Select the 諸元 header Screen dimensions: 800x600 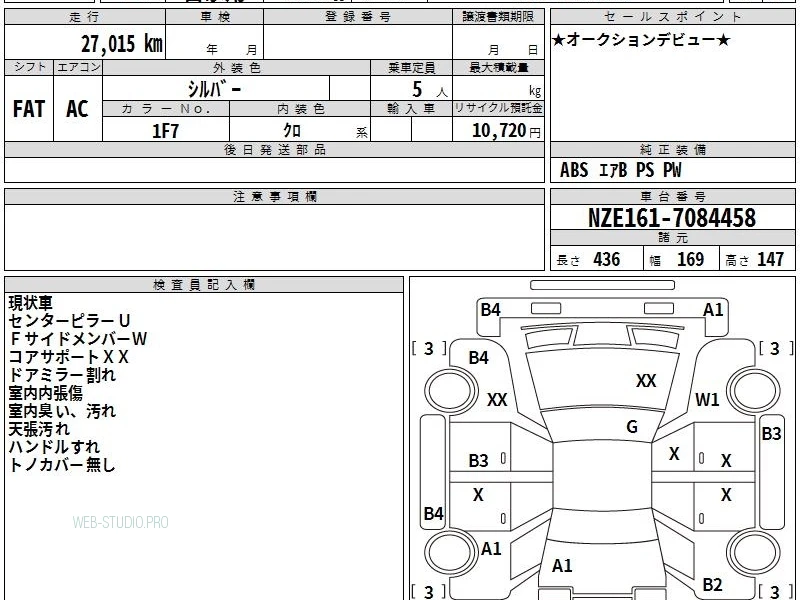point(672,238)
